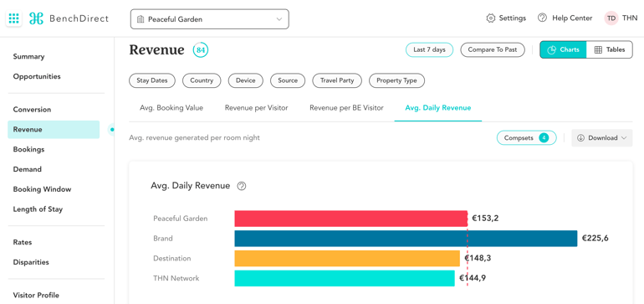Click the Revenue page heading
This screenshot has height=304, width=644.
[x=157, y=49]
